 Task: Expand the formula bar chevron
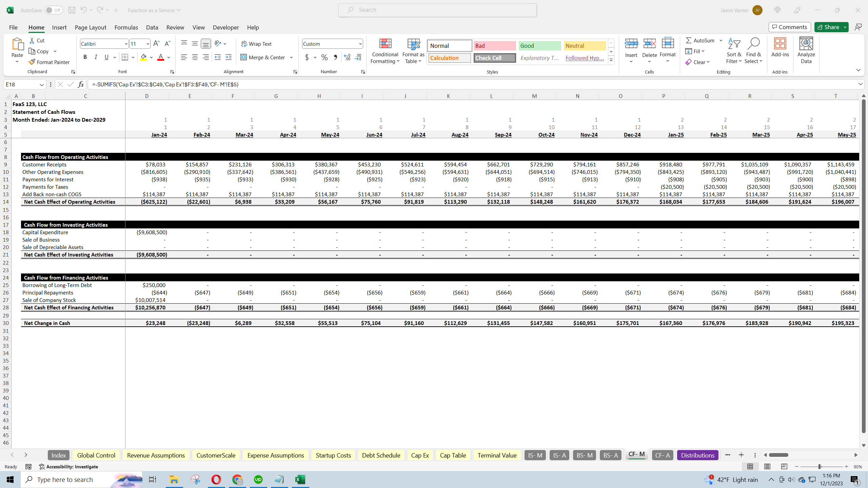860,84
